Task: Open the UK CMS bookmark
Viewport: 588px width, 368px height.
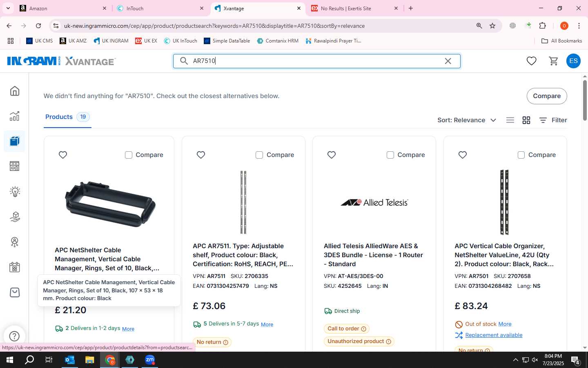Action: [x=40, y=41]
